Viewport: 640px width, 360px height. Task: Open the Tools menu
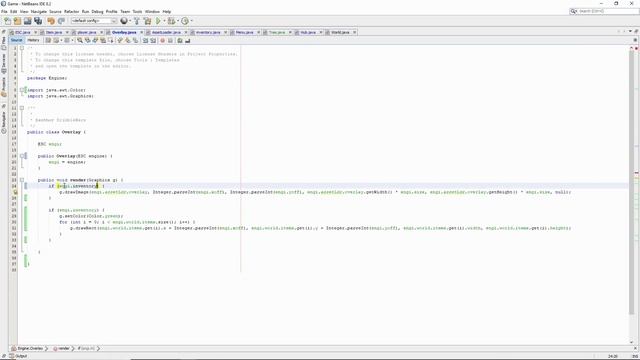click(x=138, y=11)
